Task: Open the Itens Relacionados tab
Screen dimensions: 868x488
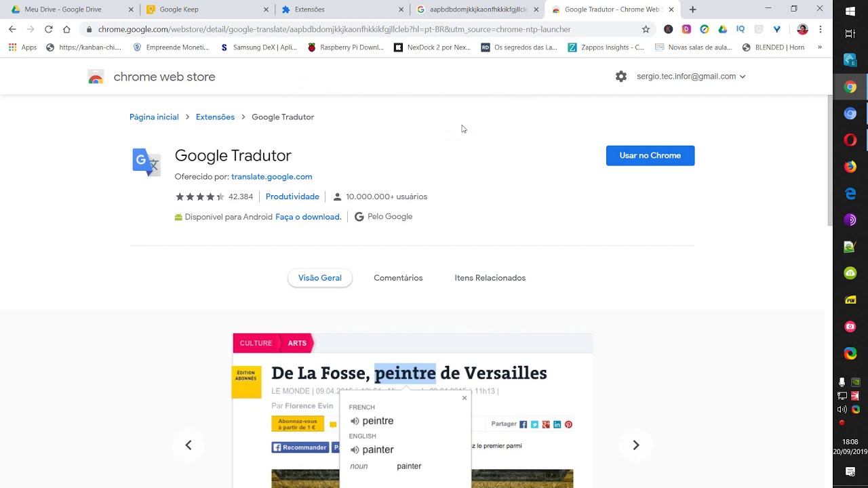Action: [490, 278]
